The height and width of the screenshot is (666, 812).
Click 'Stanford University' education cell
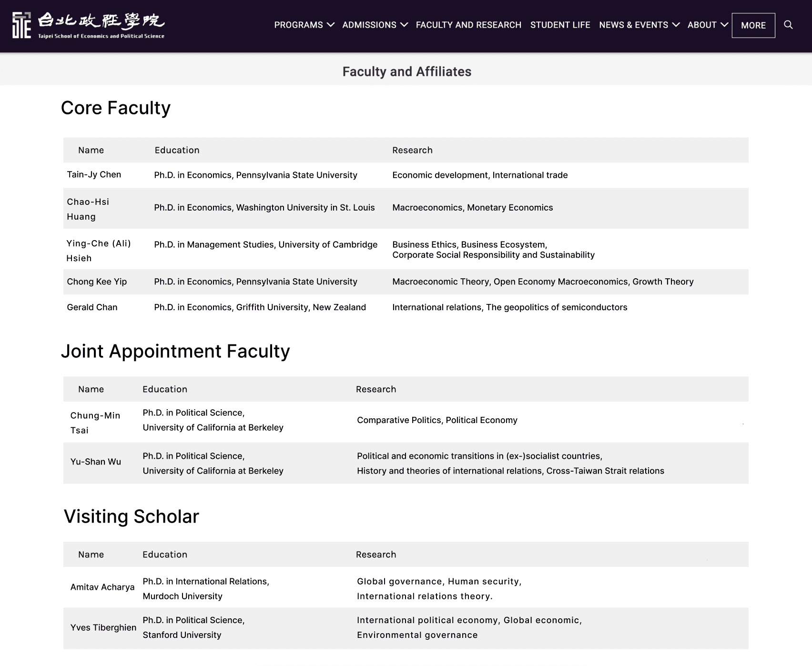[193, 627]
